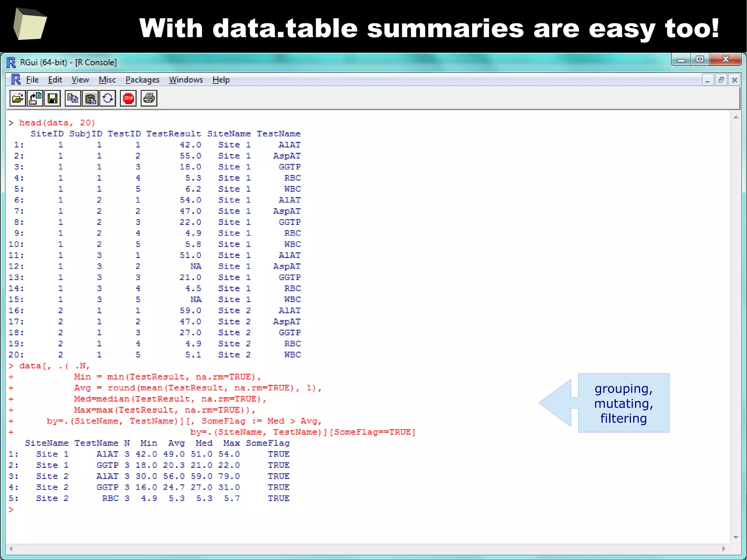Click the horizontal scrollbar right arrow
This screenshot has height=560, width=747.
724,548
